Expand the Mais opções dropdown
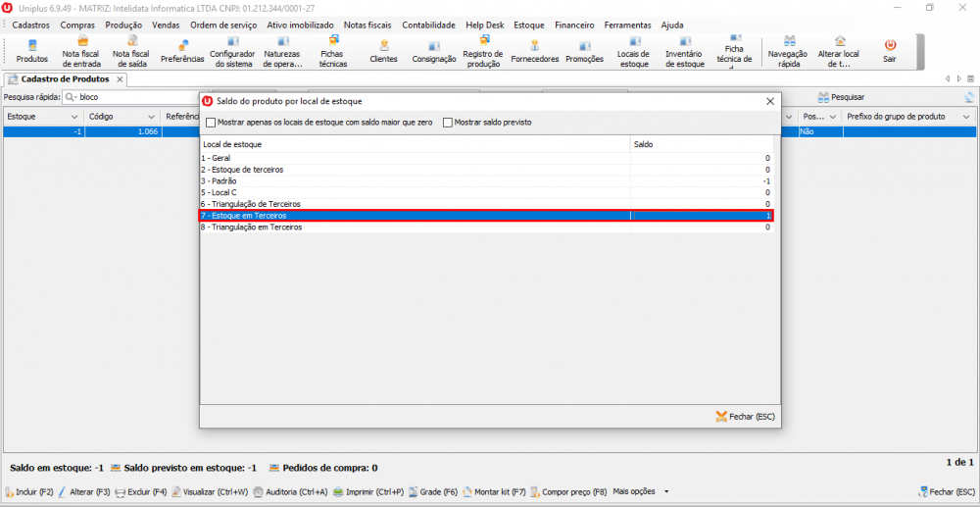Screen dimensions: 980x507 click(666, 491)
